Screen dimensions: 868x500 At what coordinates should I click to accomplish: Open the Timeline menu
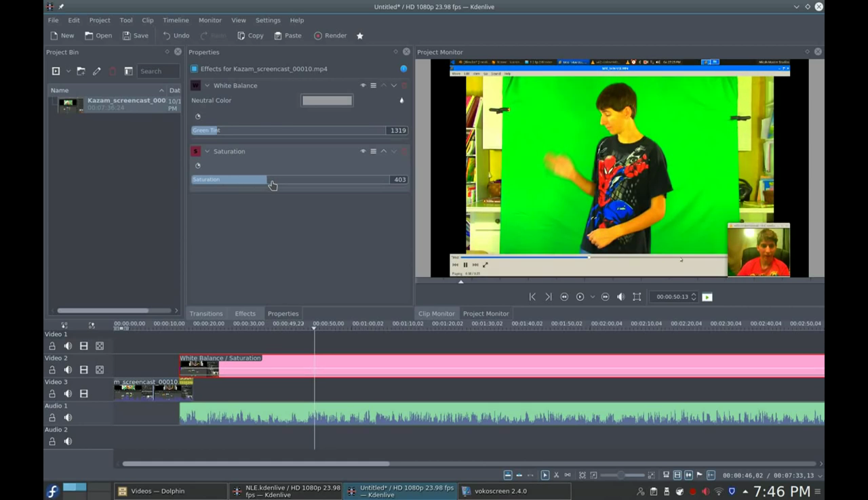[176, 20]
